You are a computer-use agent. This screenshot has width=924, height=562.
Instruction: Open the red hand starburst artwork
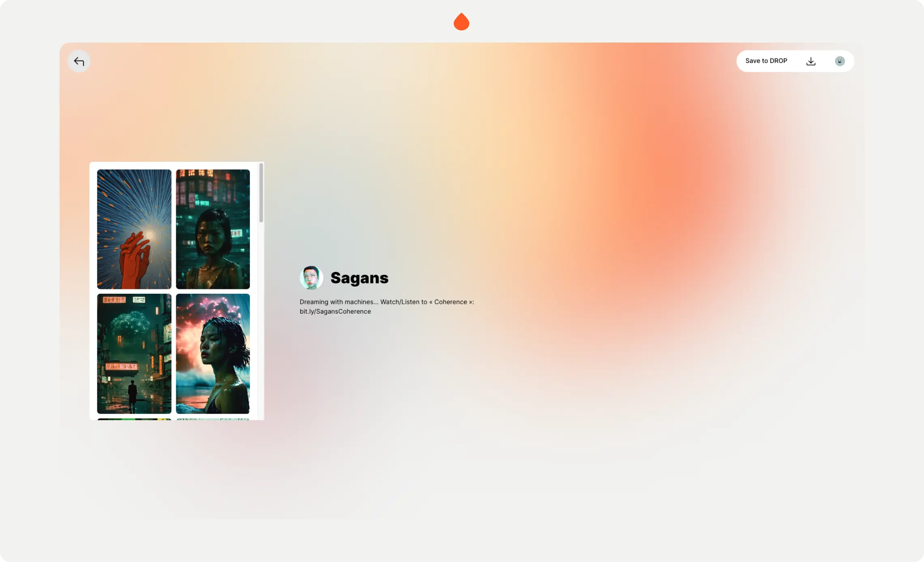[x=134, y=229]
